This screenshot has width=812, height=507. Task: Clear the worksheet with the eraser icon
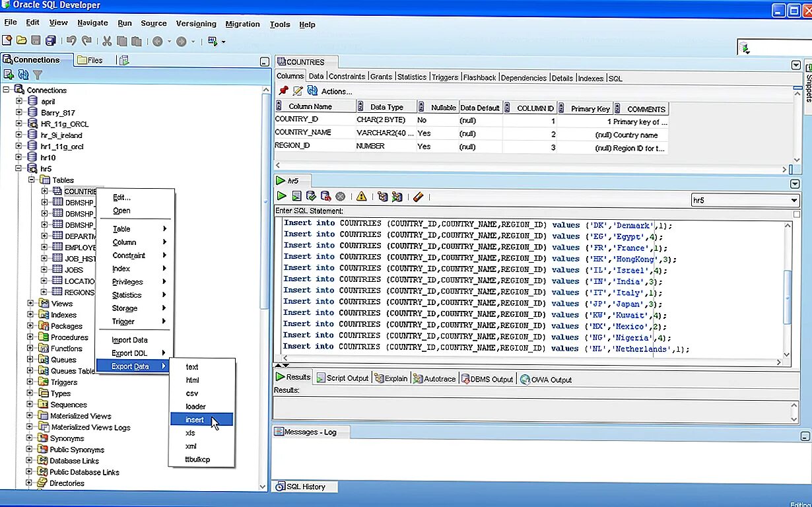click(x=417, y=196)
